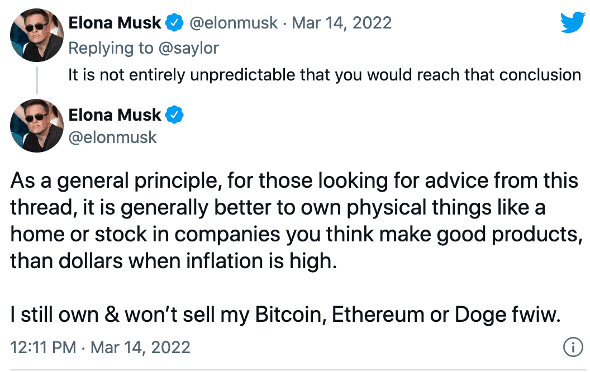Open the @elonmusk handle next to the Mar 14, 2022 date
The image size is (590, 372).
coord(233,23)
